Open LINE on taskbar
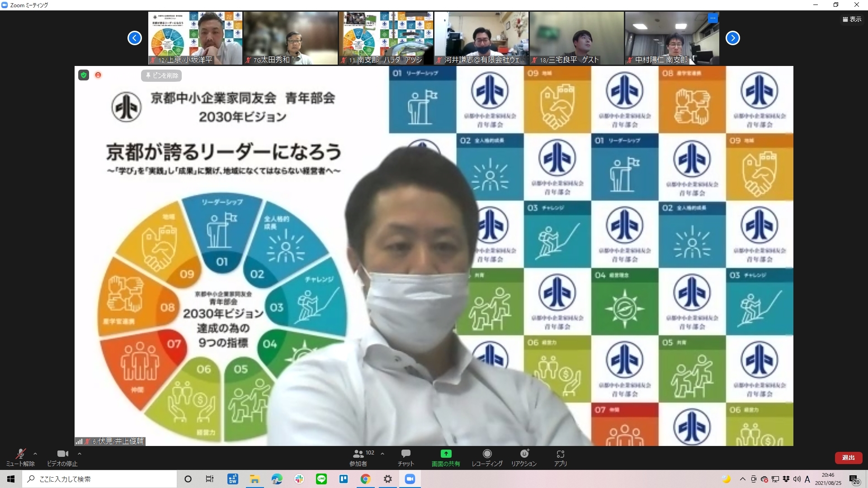 [x=321, y=479]
